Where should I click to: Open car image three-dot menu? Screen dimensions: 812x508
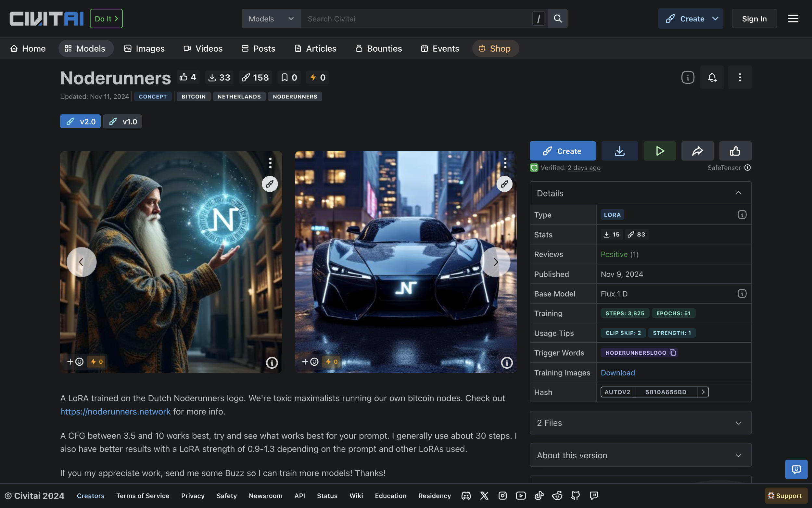505,163
